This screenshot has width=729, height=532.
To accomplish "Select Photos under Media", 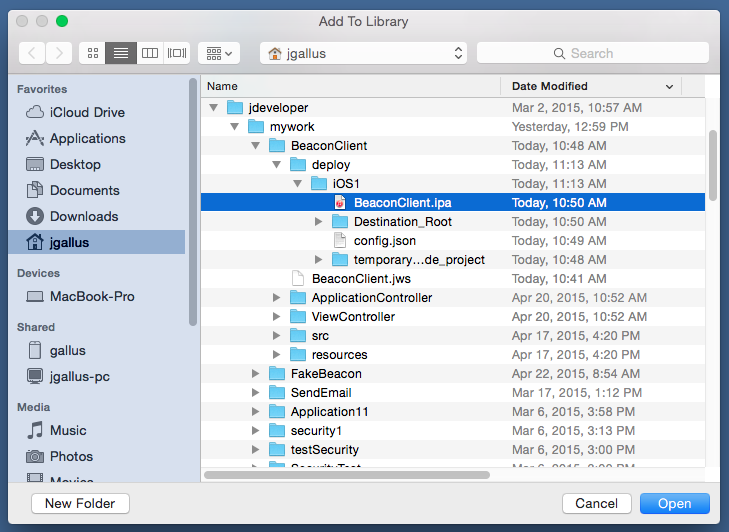I will [97, 456].
